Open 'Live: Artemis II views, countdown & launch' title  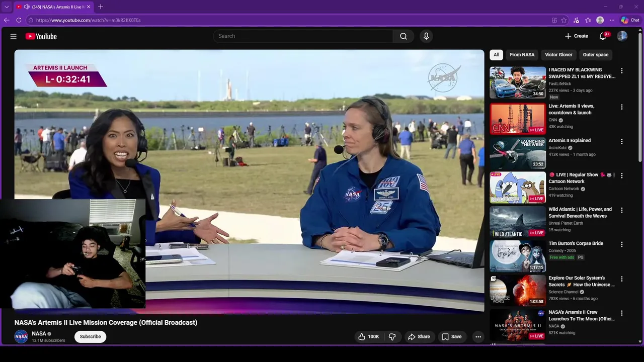[x=571, y=109]
